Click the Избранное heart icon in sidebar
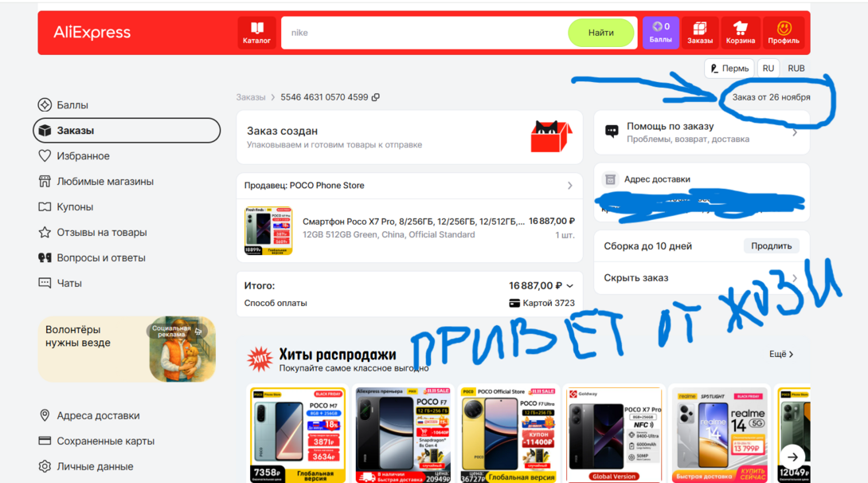The width and height of the screenshot is (868, 483). click(45, 156)
